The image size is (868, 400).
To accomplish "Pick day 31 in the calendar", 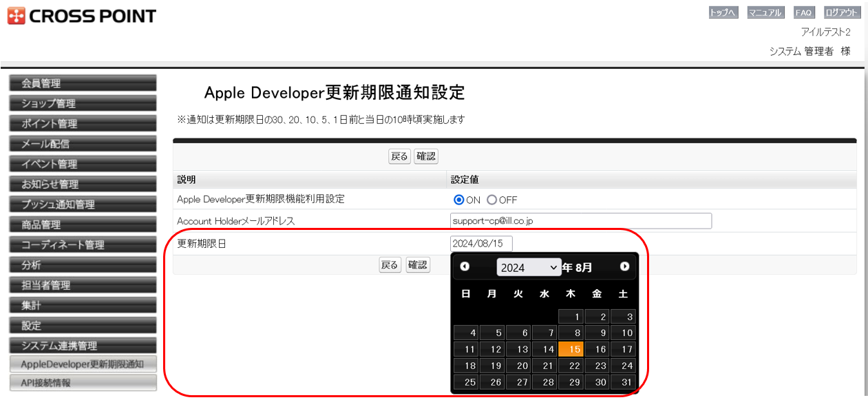I will click(623, 382).
